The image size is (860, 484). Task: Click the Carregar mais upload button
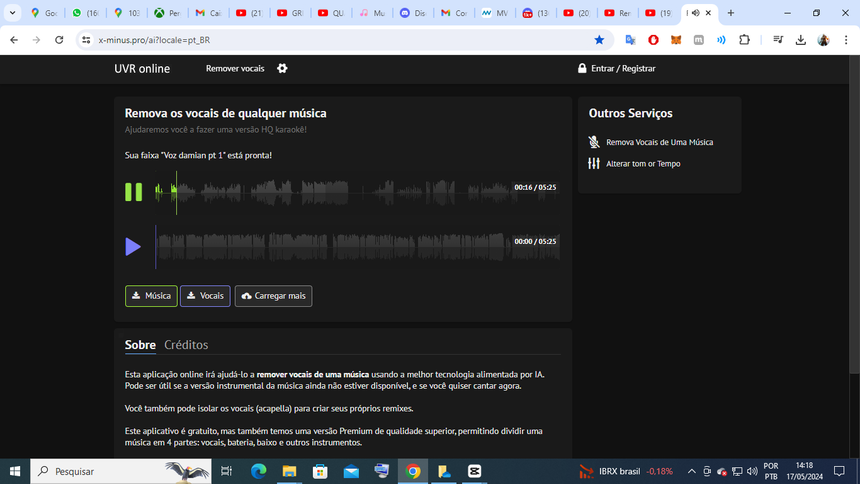[274, 296]
